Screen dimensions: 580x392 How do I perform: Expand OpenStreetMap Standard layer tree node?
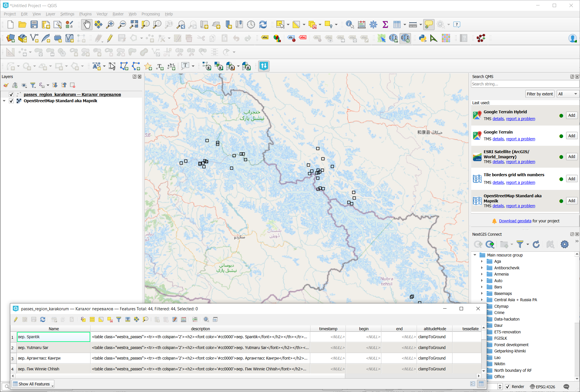(4, 101)
